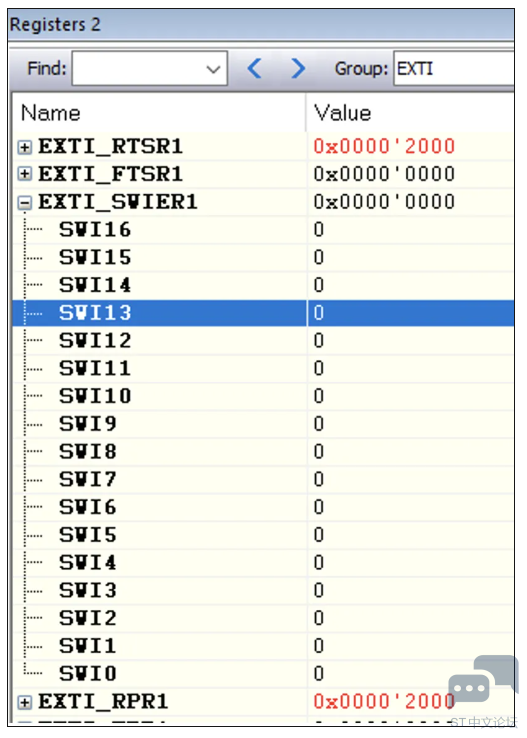Viewport: 527px width, 738px height.
Task: Collapse the EXTI_SWIER1 register
Action: [x=24, y=203]
